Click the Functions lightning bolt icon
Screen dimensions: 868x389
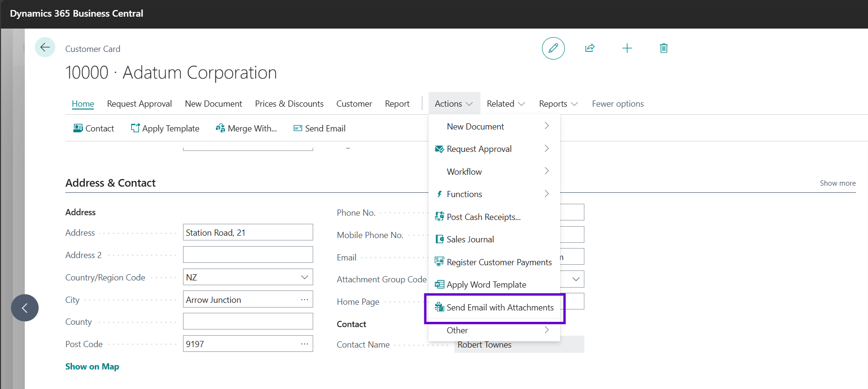[x=439, y=194]
